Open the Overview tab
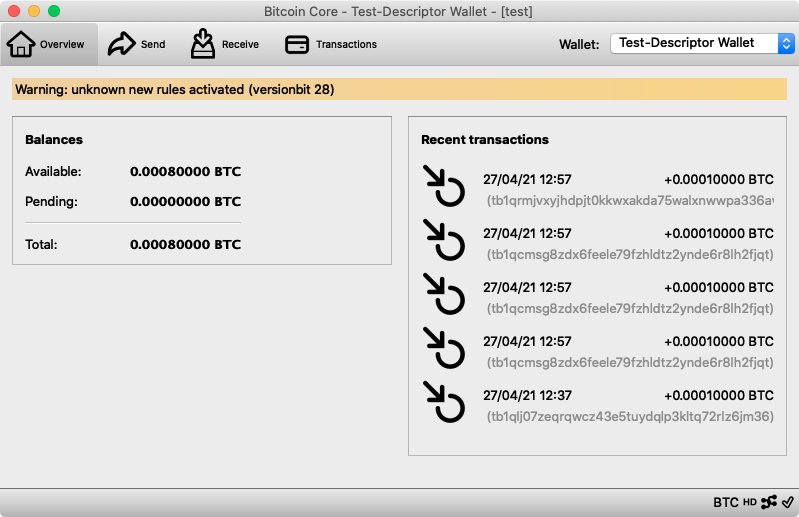The width and height of the screenshot is (799, 517). point(49,44)
